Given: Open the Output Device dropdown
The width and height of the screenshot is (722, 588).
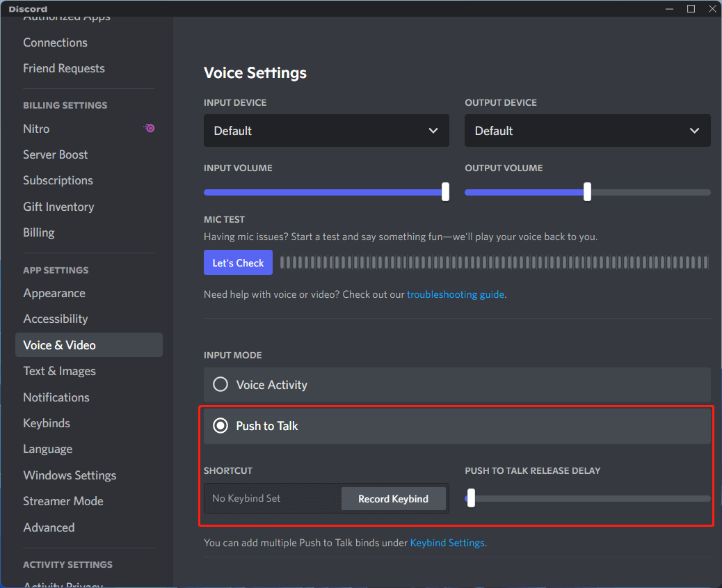Looking at the screenshot, I should [586, 131].
